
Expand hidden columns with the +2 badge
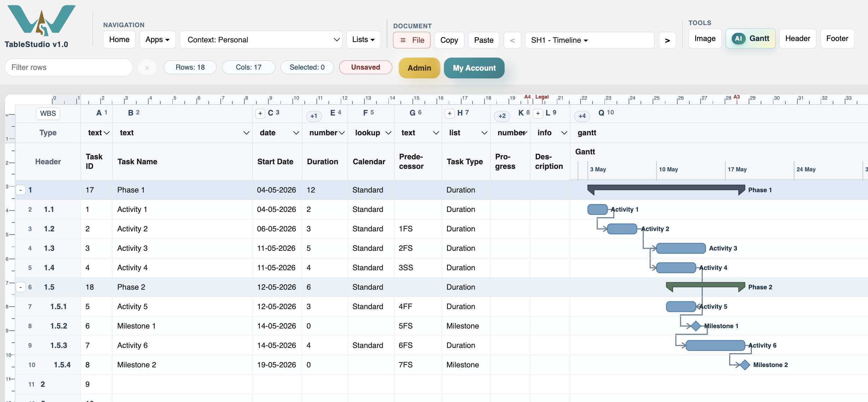(502, 116)
